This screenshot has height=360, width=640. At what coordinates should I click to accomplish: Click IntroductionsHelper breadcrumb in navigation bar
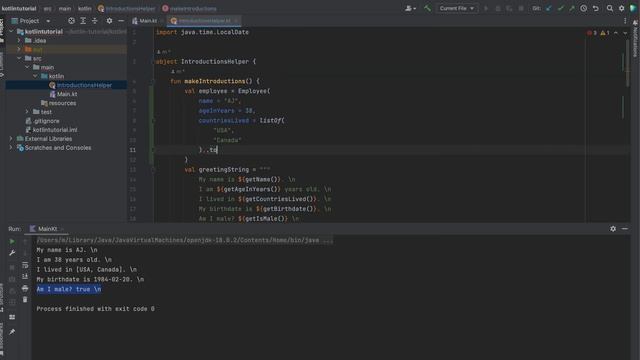[127, 8]
